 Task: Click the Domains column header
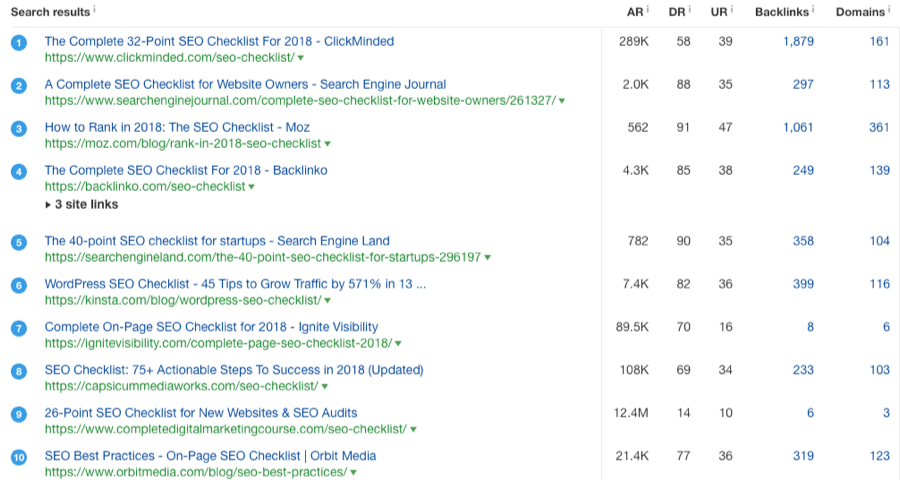[860, 12]
